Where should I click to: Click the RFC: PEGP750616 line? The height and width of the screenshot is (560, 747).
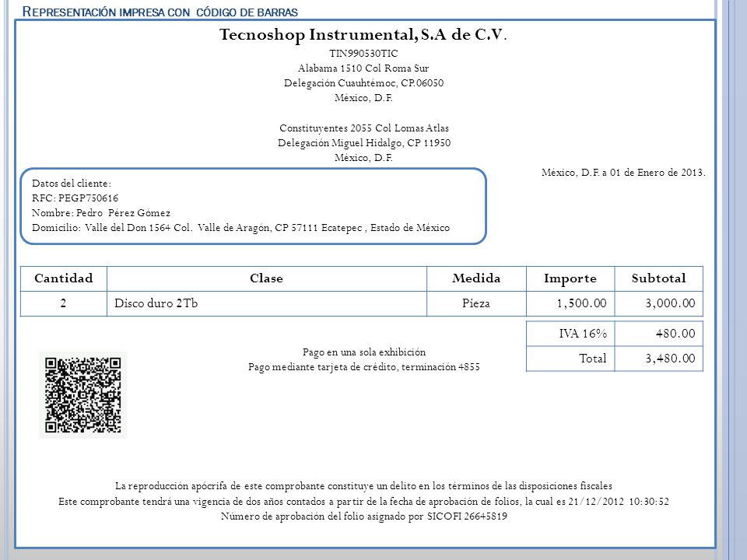[x=75, y=198]
